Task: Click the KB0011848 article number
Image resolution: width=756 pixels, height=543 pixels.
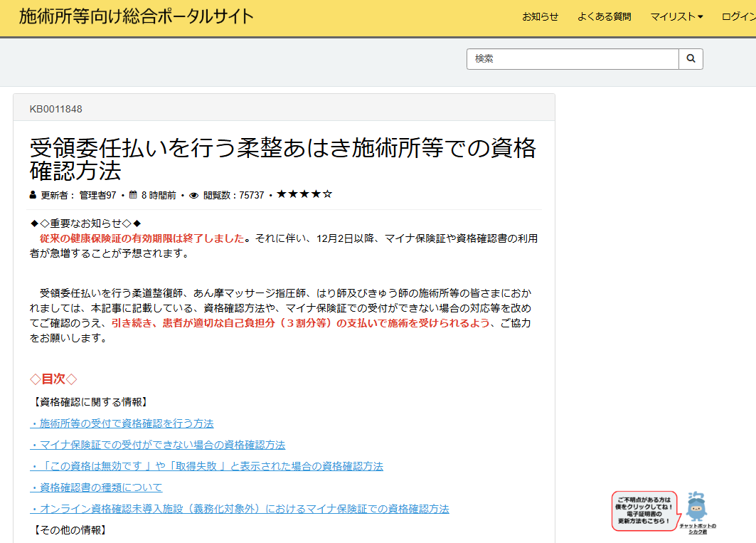Action: click(55, 109)
